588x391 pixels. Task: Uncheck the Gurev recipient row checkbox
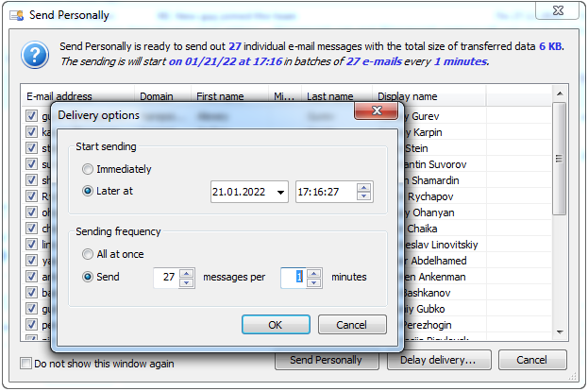pyautogui.click(x=31, y=116)
